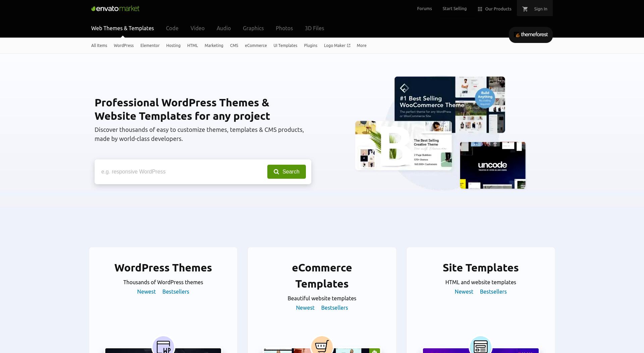Open the WooCommerce Theme promo thumbnail
The image size is (644, 353).
(x=449, y=104)
